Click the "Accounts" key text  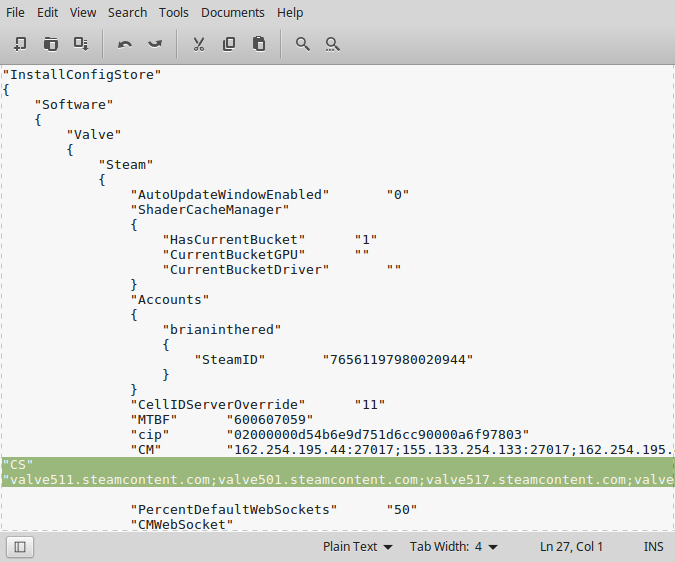pyautogui.click(x=170, y=300)
